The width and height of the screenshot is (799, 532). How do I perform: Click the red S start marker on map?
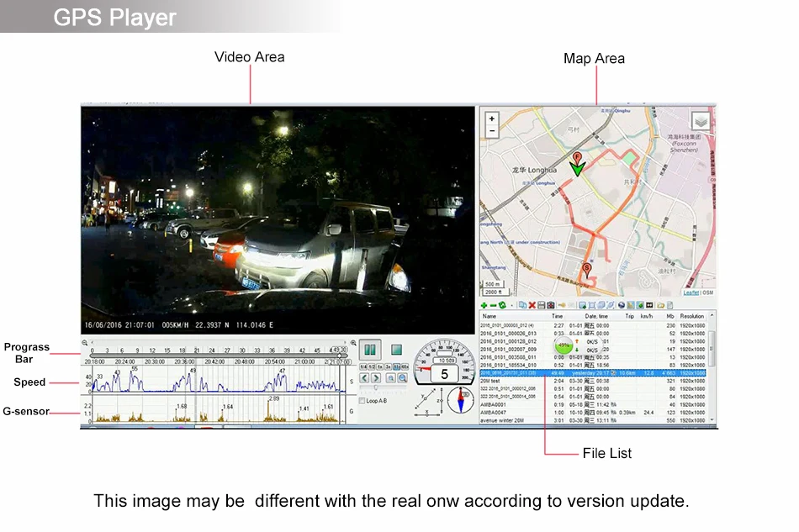tap(587, 270)
